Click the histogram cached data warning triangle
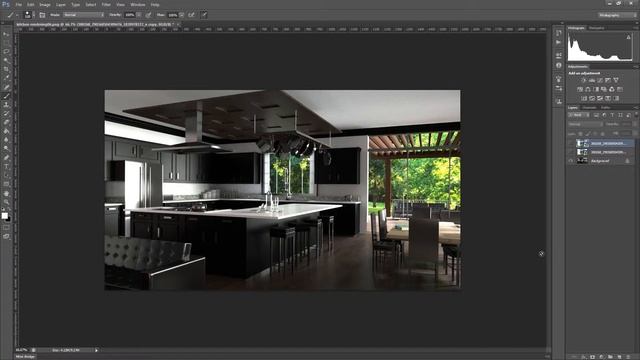Image resolution: width=640 pixels, height=360 pixels. [x=629, y=37]
